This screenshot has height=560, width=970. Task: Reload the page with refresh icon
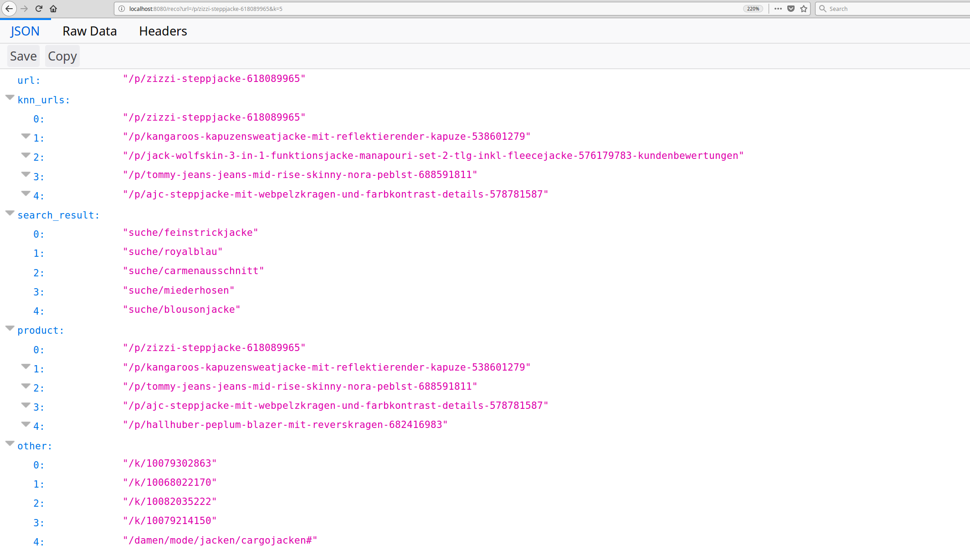pyautogui.click(x=39, y=9)
